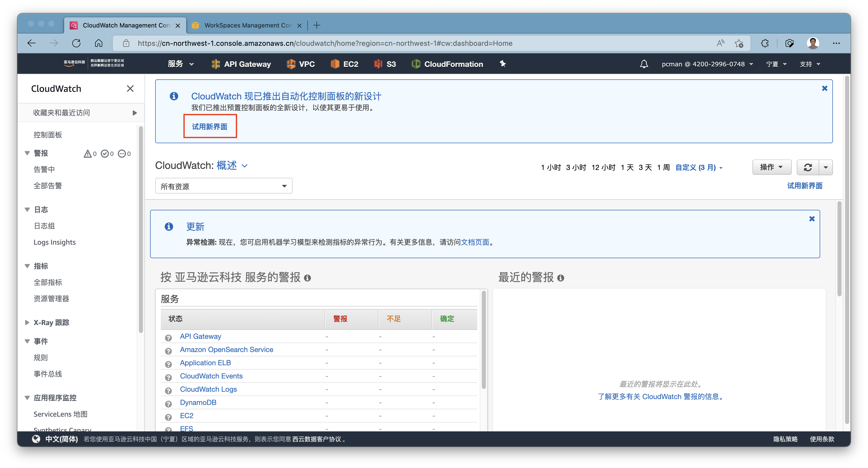Open 了解更多有关 CloudWatch 警报的信息 link

pos(660,397)
